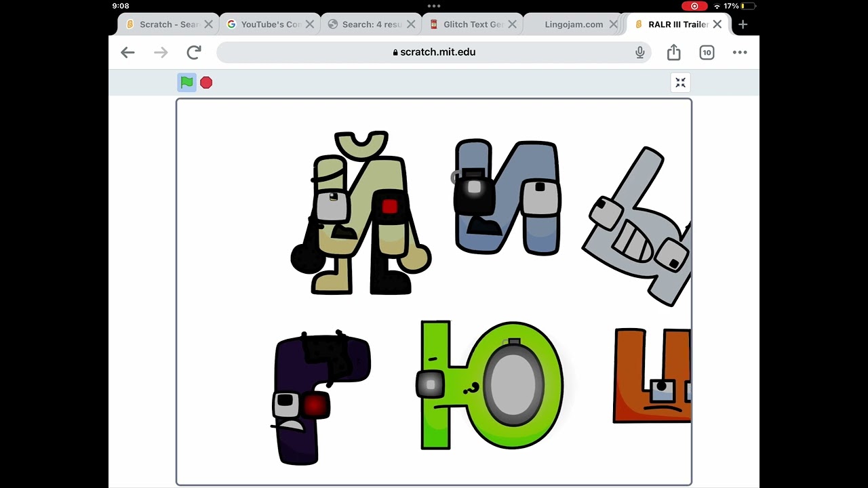Close the YouTube's Co... tab
Image resolution: width=868 pixels, height=488 pixels.
[x=309, y=24]
